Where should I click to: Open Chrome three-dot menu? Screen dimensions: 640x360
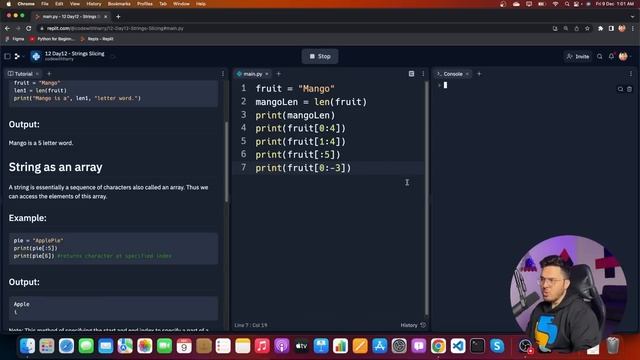click(x=633, y=28)
